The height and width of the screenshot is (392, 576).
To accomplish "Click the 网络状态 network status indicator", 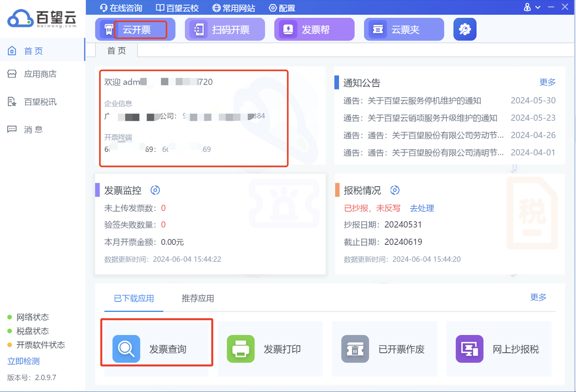I will [28, 317].
